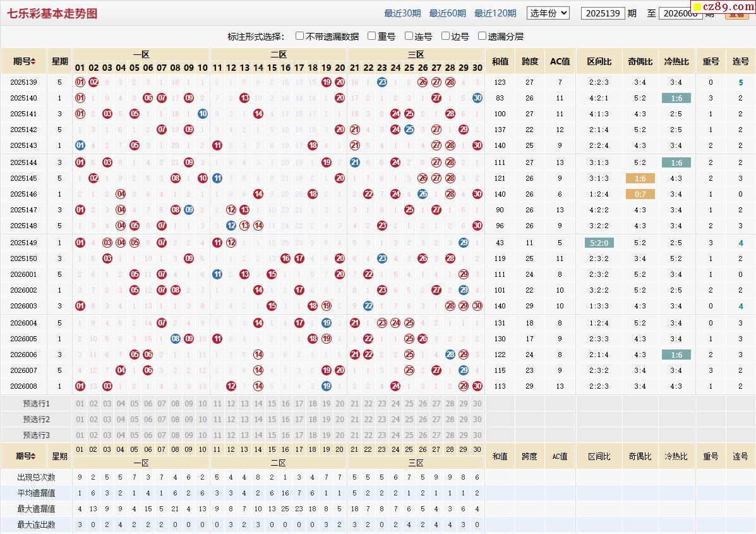
Task: Select number 15 in 预选行1
Action: click(272, 404)
